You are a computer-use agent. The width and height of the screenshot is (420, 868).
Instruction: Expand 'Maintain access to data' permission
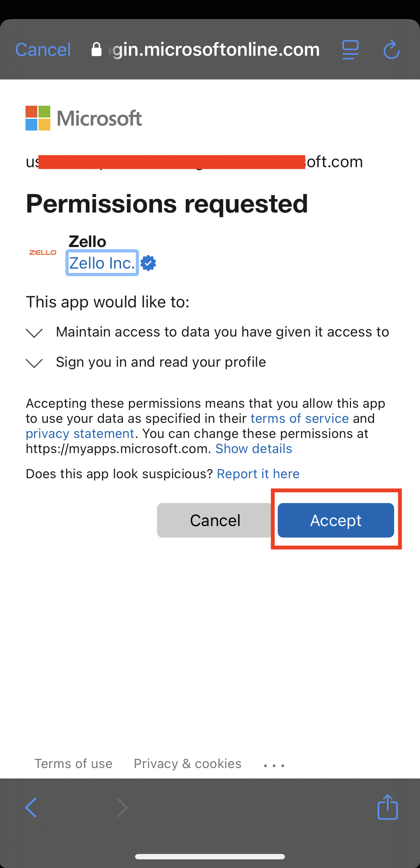pos(34,333)
